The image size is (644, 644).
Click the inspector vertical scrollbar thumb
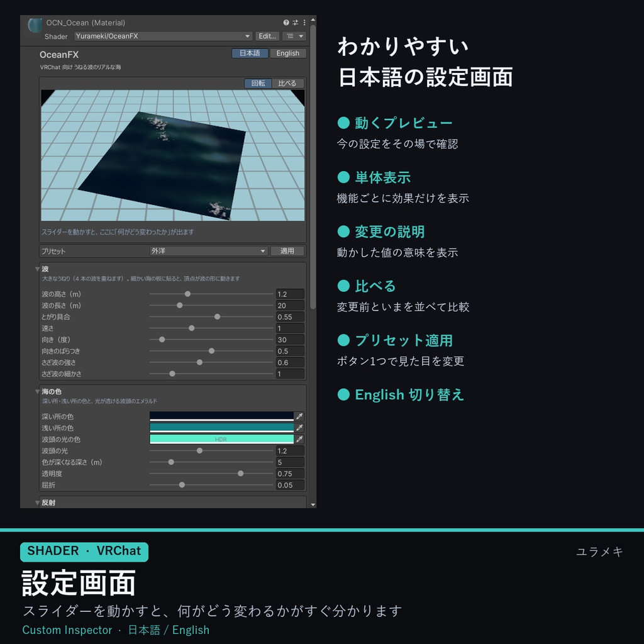pos(313,166)
